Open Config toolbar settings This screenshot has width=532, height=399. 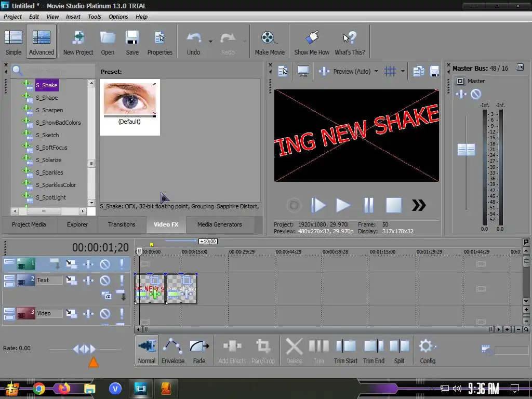[x=427, y=351]
